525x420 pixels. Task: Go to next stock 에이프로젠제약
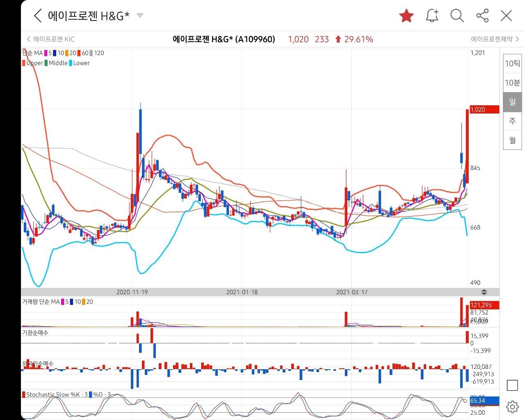[x=495, y=39]
